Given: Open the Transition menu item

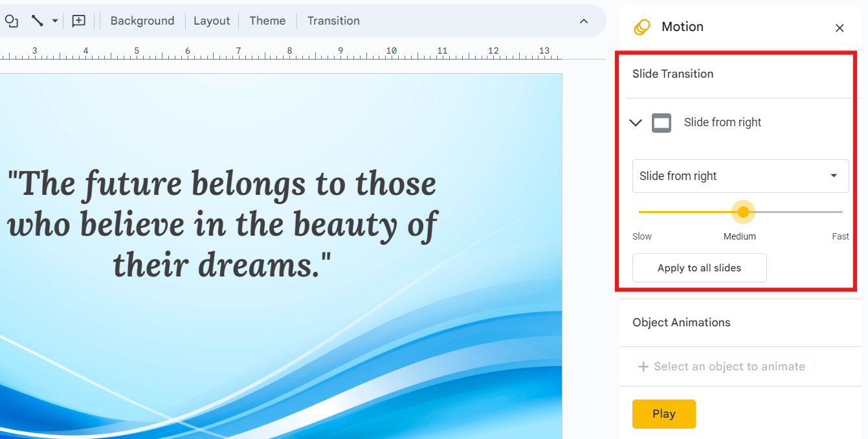Looking at the screenshot, I should coord(333,21).
